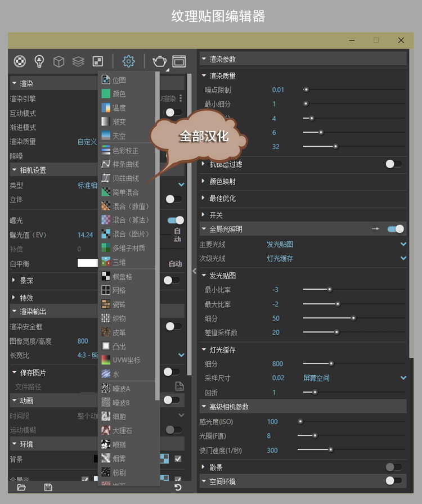This screenshot has width=422, height=504.
Task: Open 主要光线 primary rays dropdown
Action: (403, 244)
